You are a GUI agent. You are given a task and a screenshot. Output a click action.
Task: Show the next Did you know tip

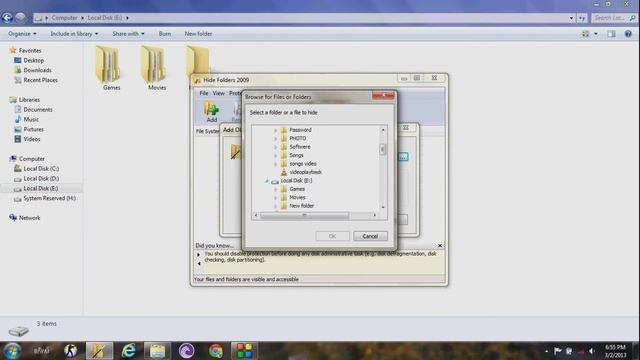pos(199,255)
